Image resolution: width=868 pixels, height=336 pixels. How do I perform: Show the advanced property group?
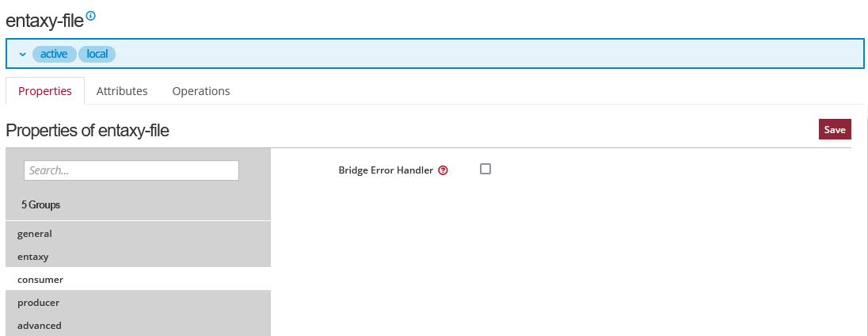(40, 326)
